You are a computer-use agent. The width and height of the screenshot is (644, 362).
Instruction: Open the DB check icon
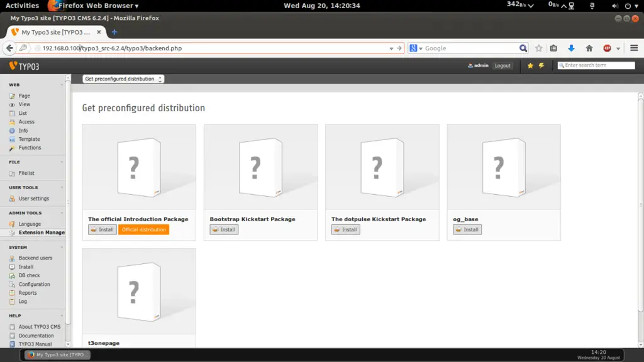(x=13, y=276)
